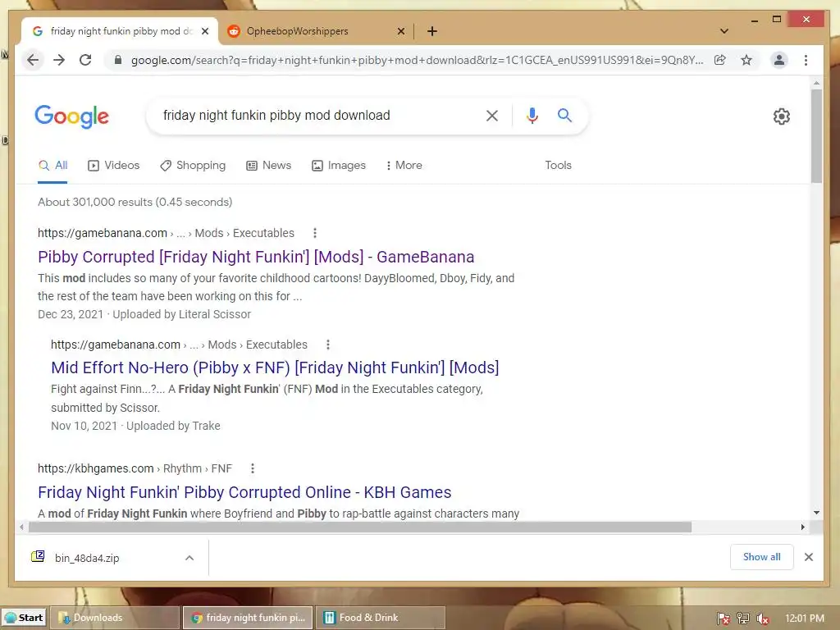Open downloaded file bin_48da4.zip
The width and height of the screenshot is (840, 630).
85,558
